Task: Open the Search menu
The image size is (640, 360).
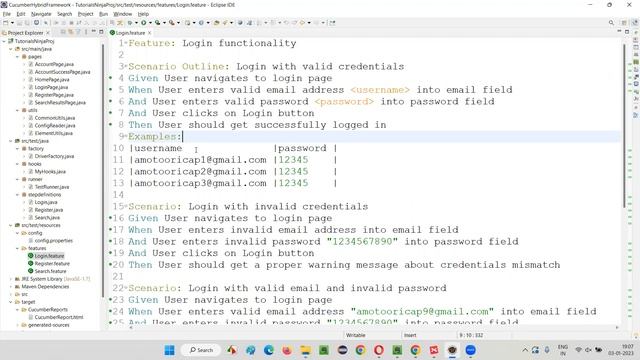Action: click(x=64, y=14)
